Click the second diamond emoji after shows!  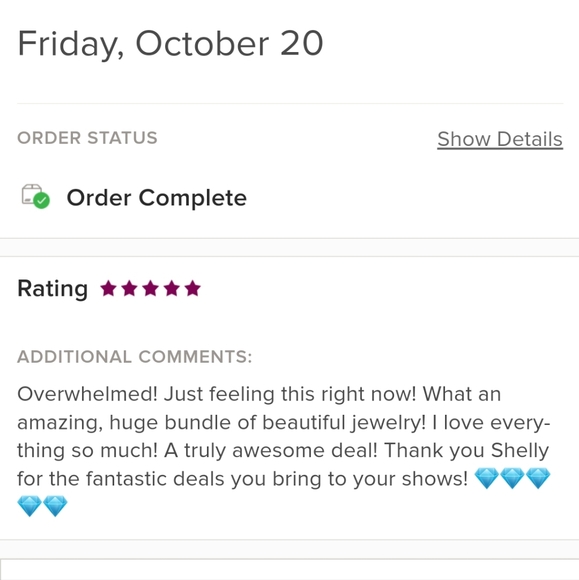pos(512,478)
